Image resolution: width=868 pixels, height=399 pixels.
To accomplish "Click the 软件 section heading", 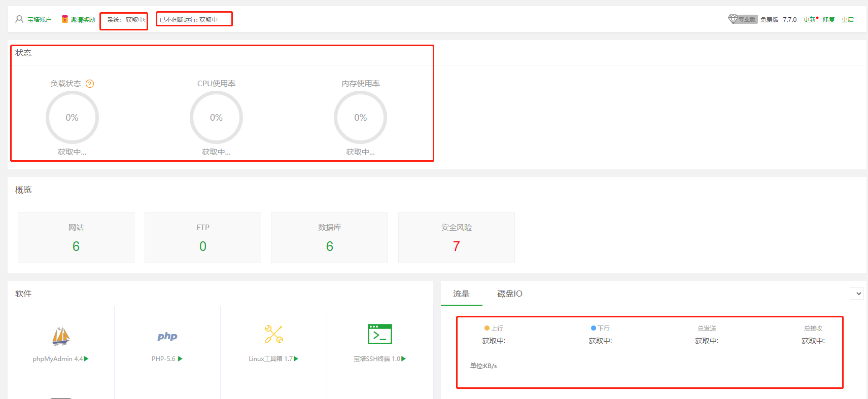I will click(23, 294).
